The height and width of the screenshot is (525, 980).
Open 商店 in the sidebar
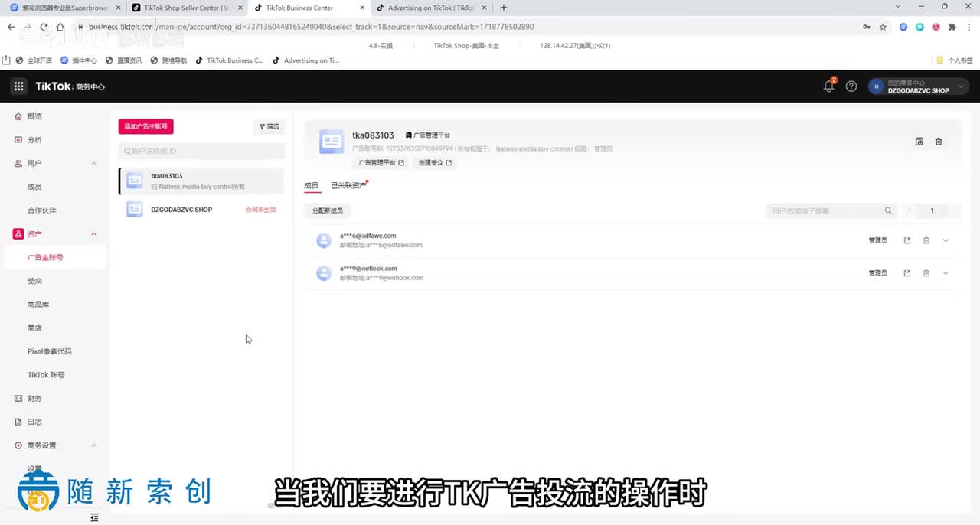[x=34, y=328]
